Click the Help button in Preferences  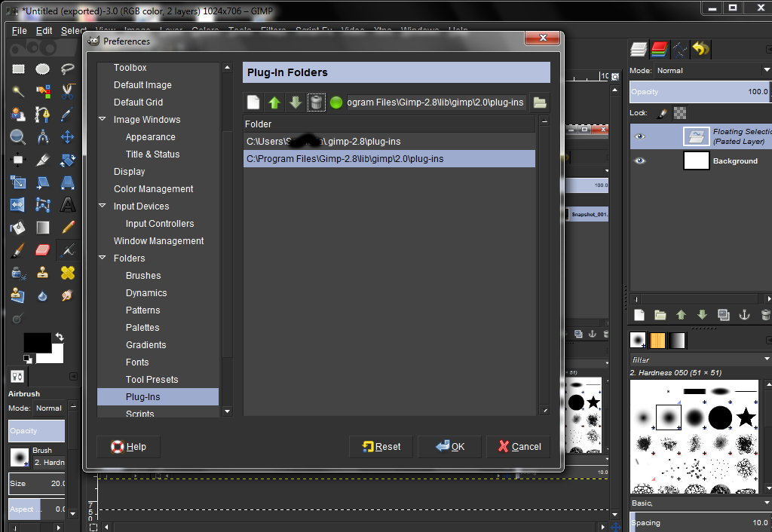128,446
